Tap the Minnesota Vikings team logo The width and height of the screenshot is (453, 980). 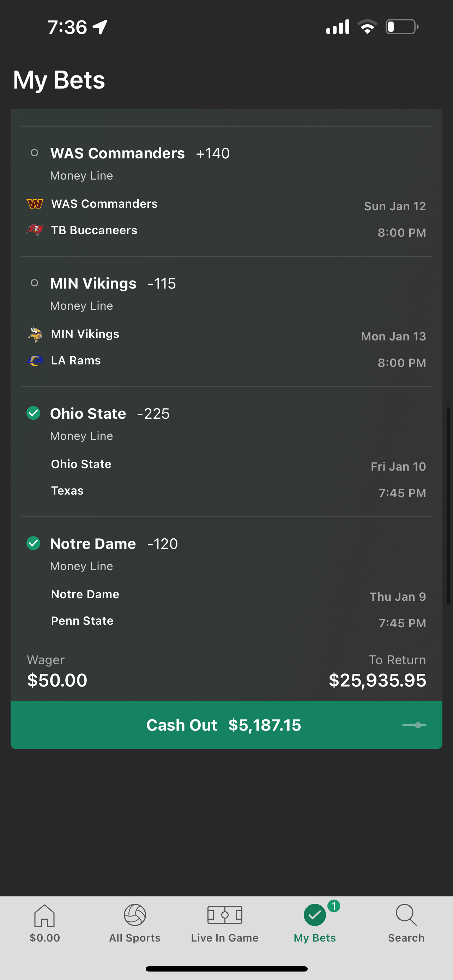[35, 334]
